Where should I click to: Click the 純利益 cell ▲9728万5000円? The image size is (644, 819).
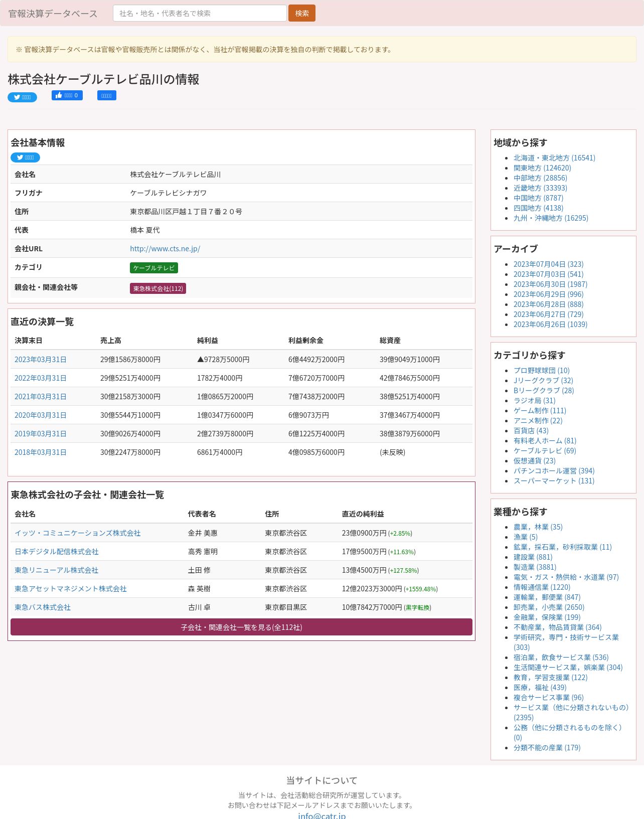pos(223,360)
